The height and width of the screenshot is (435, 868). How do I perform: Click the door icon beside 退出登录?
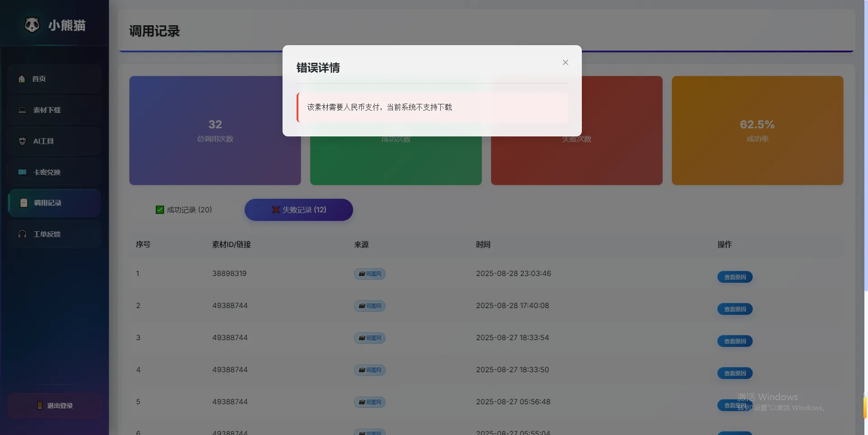(40, 406)
